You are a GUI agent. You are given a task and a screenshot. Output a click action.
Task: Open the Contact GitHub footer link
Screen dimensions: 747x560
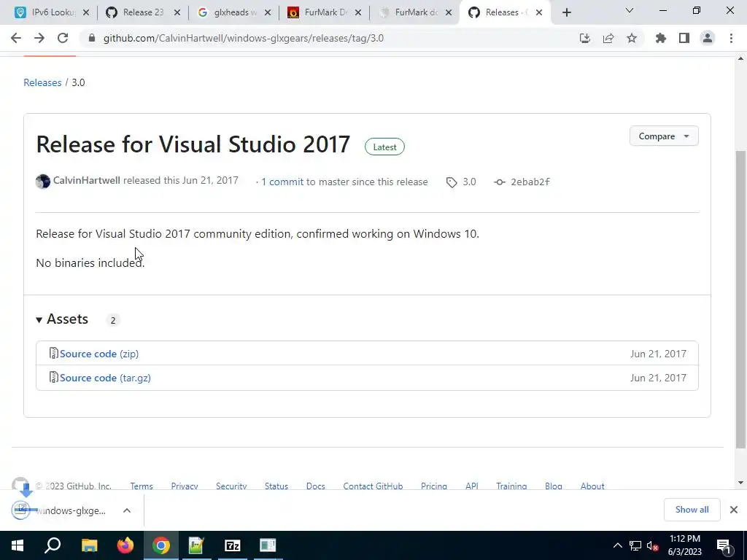(373, 486)
